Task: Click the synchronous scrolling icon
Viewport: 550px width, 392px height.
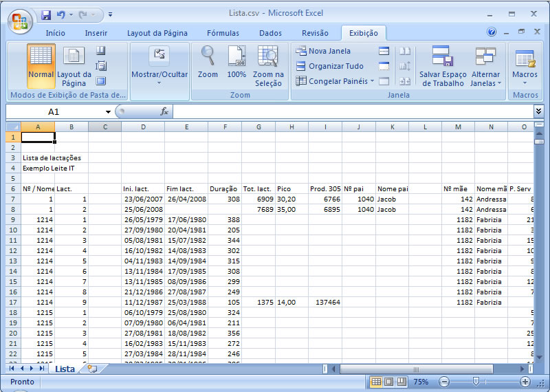Action: point(405,66)
